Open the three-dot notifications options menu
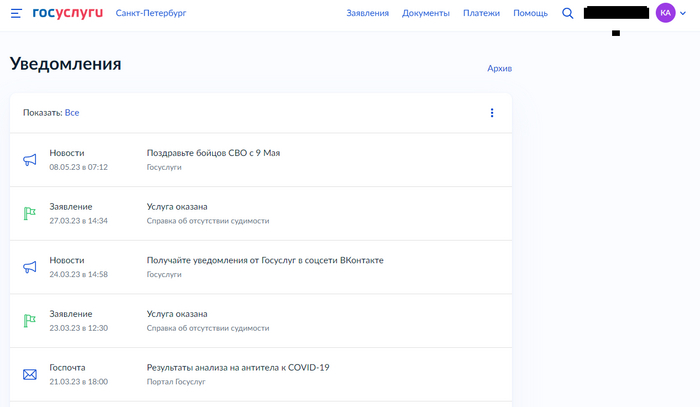This screenshot has width=700, height=407. [x=492, y=113]
